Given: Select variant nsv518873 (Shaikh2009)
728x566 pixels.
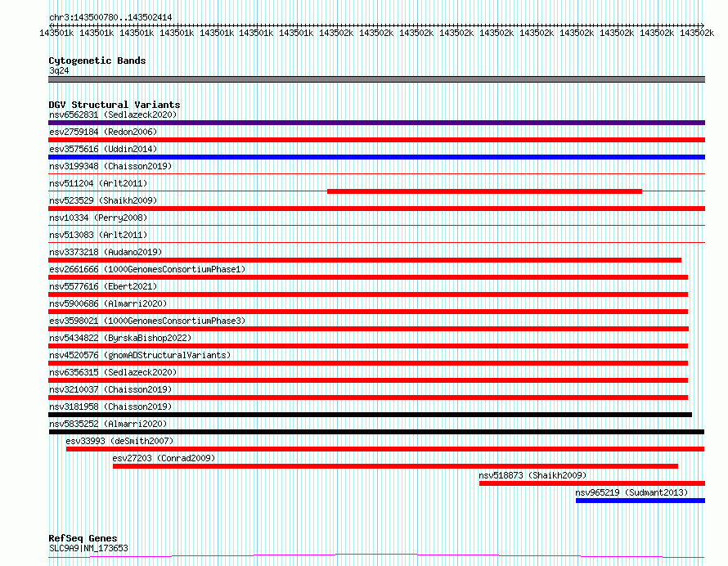Looking at the screenshot, I should point(533,475).
